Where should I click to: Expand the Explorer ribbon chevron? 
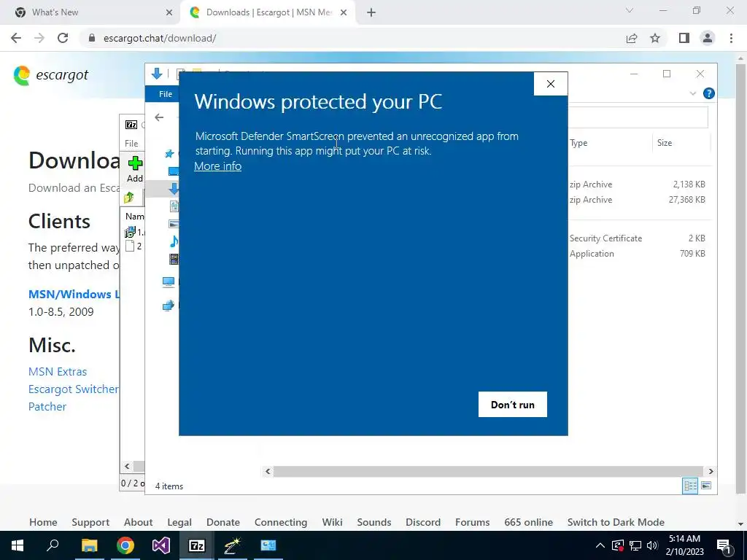pos(693,93)
